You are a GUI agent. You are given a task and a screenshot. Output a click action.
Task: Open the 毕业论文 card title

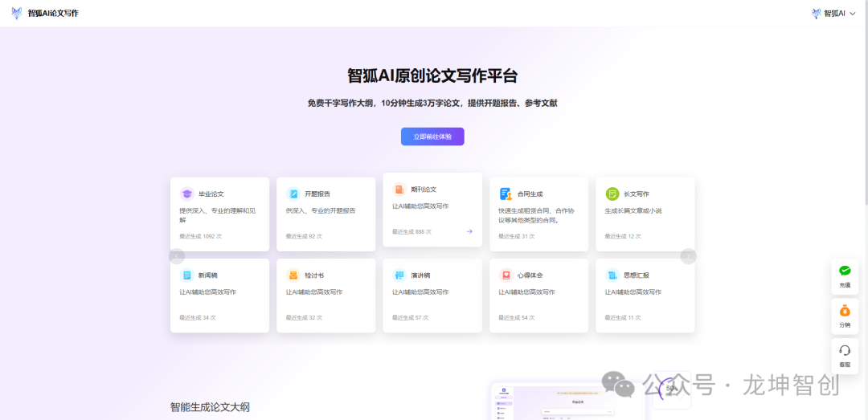click(211, 194)
